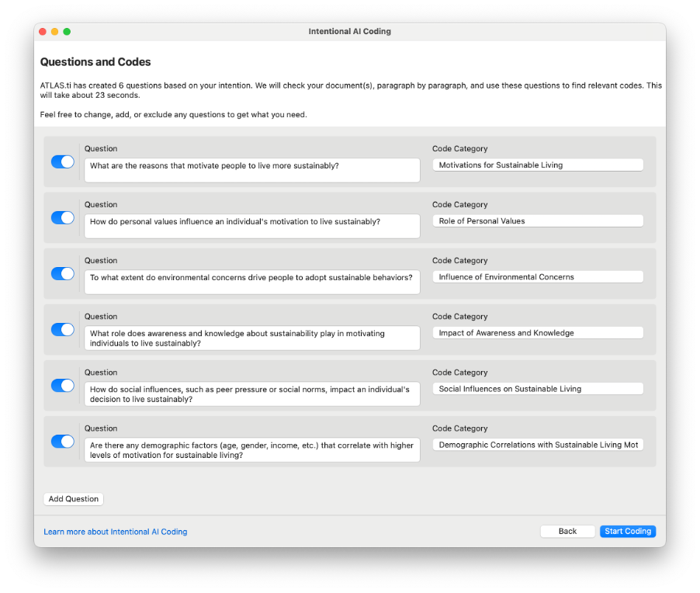Edit the Motivations for Sustainable Living category

(x=538, y=165)
